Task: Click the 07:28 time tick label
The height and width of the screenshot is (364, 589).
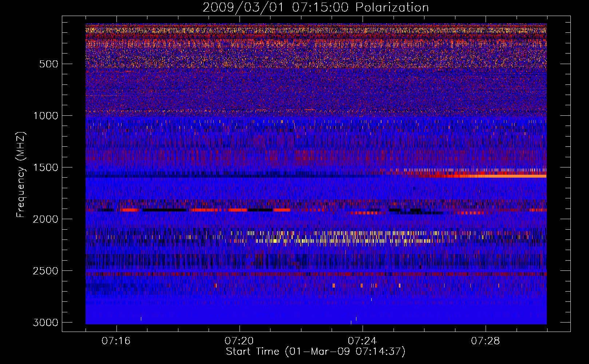Action: click(486, 341)
